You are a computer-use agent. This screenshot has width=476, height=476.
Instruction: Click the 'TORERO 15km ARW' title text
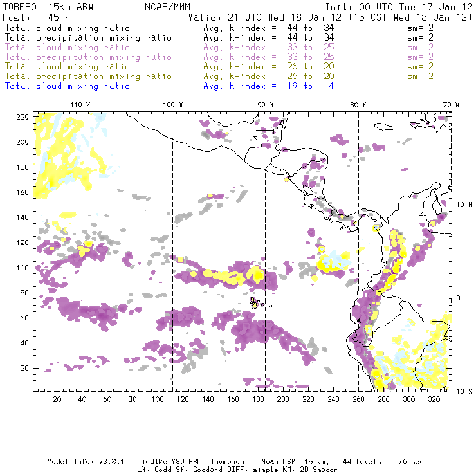tap(48, 7)
